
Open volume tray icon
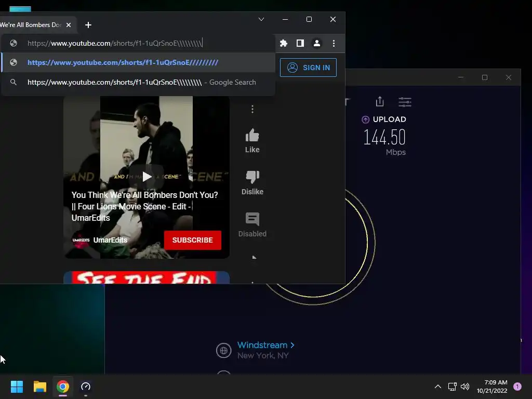click(x=465, y=387)
